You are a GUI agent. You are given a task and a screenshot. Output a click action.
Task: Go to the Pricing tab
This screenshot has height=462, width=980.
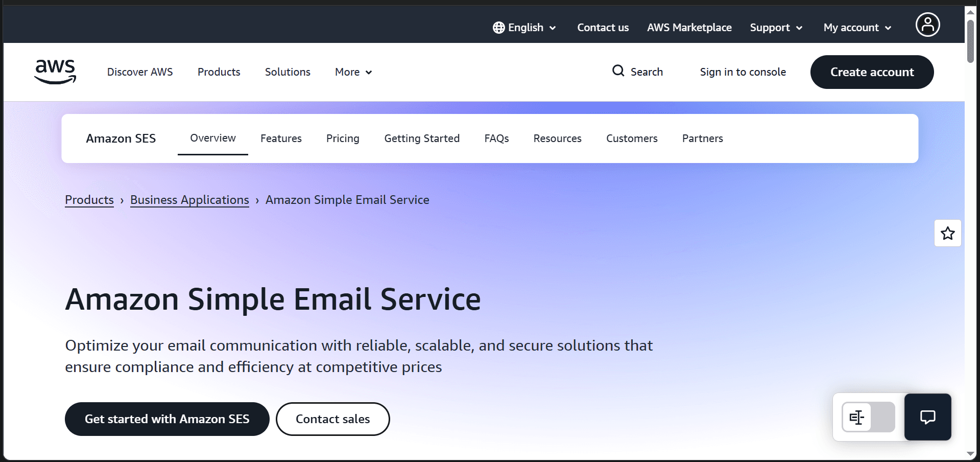(343, 138)
